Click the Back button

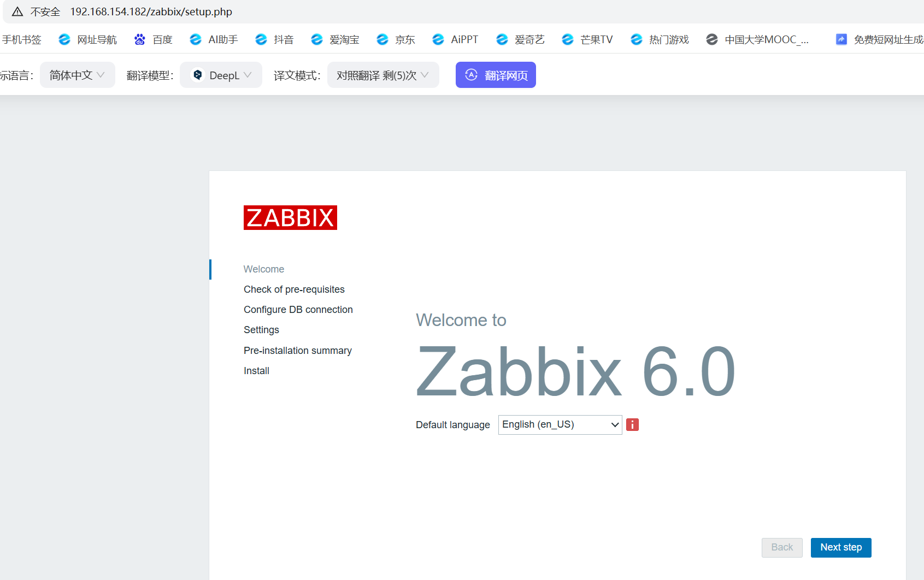point(782,548)
